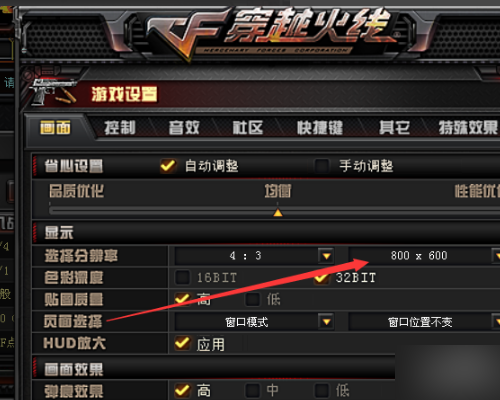Open the 4:3 aspect ratio dropdown
This screenshot has width=500, height=400.
point(326,256)
